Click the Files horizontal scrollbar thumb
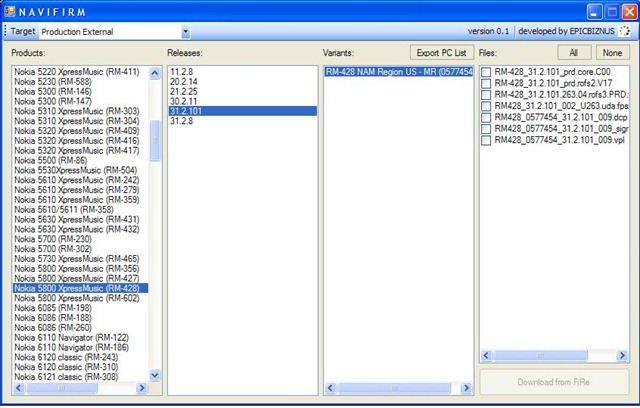This screenshot has height=408, width=640. click(540, 355)
